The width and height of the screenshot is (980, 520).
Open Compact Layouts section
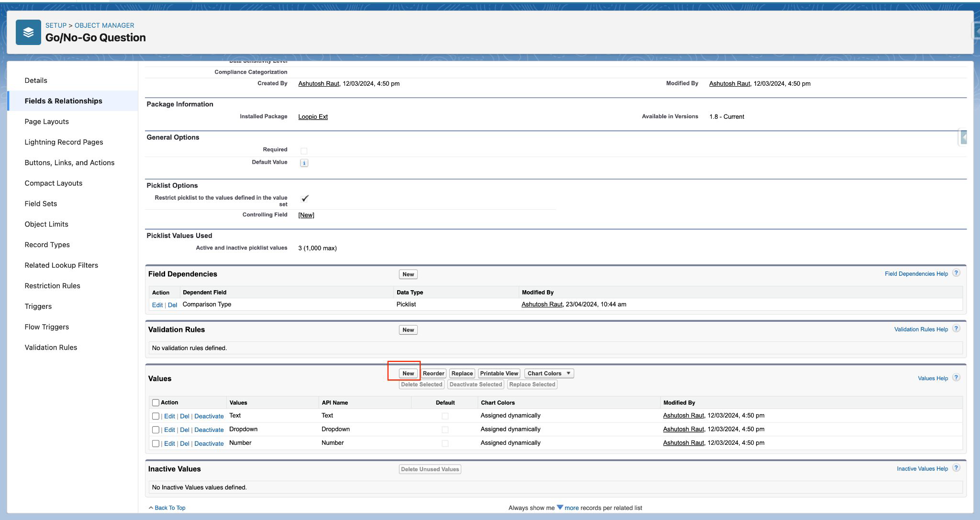54,183
